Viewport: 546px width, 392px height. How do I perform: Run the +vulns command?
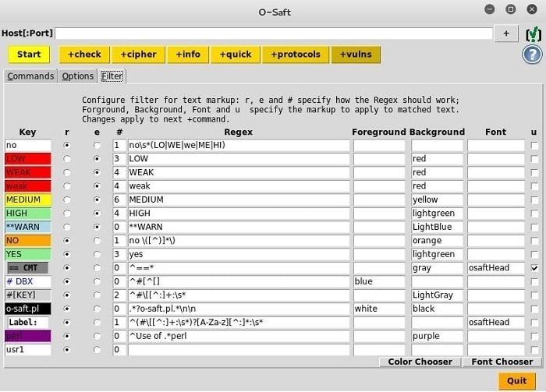click(356, 55)
